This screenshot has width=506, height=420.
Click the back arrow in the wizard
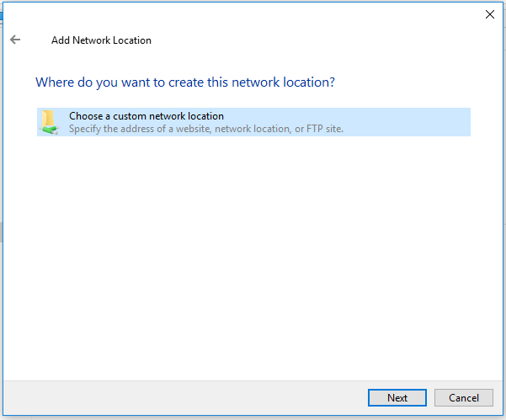[x=15, y=40]
